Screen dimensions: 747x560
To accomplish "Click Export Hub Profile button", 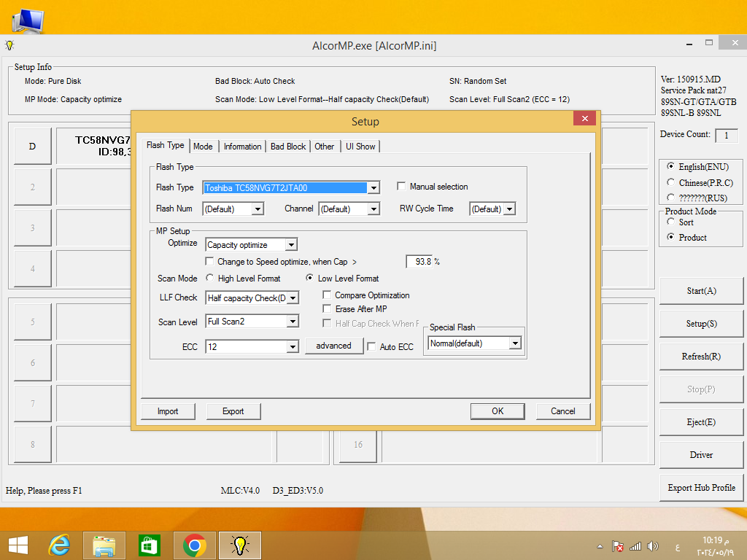I will pyautogui.click(x=701, y=488).
